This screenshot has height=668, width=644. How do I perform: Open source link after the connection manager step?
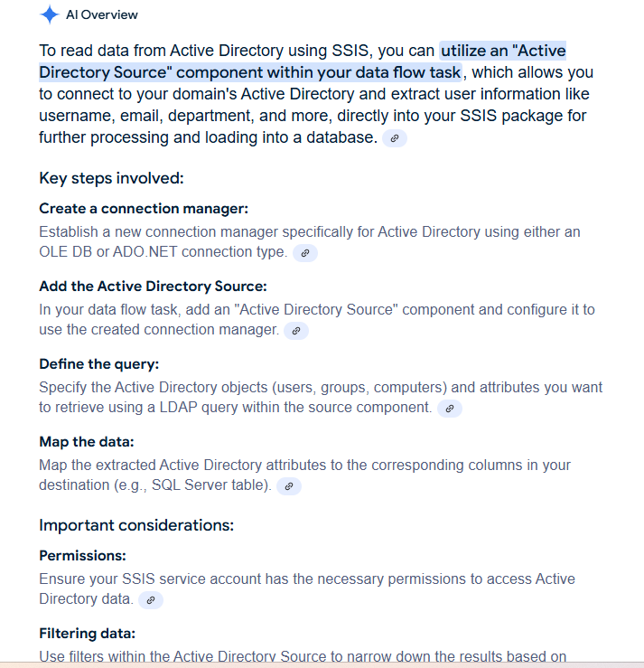click(305, 253)
